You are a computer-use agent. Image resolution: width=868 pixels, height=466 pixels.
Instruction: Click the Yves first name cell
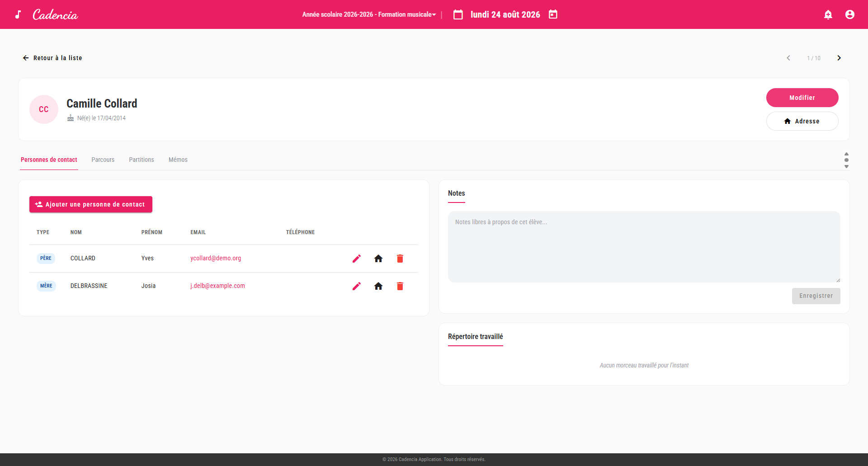pos(147,258)
